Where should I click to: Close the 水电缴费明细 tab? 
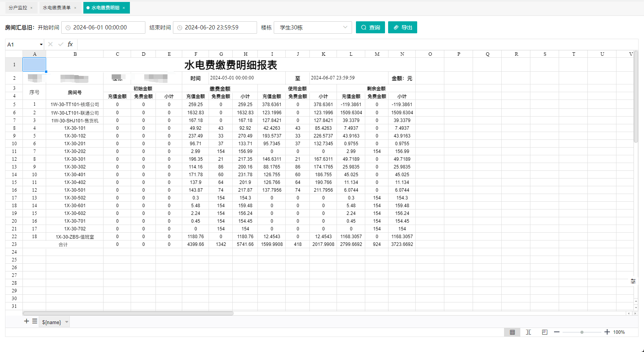pos(124,8)
